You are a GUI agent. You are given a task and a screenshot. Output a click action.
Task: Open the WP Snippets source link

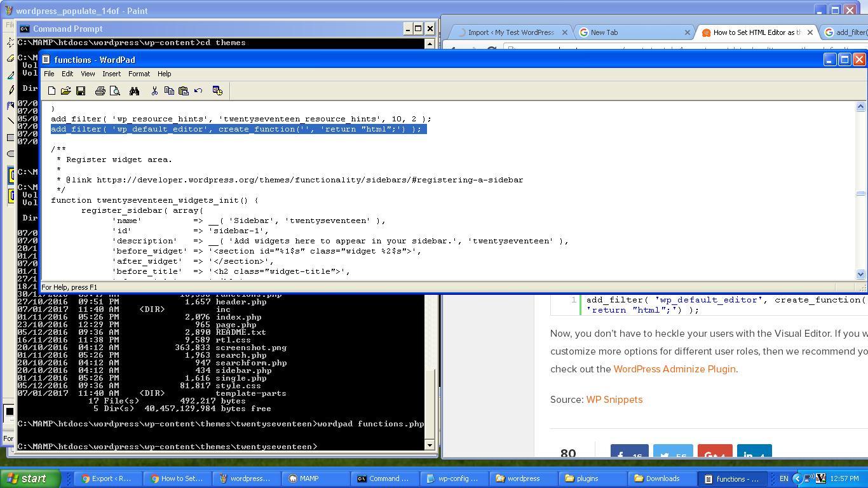[x=614, y=400]
